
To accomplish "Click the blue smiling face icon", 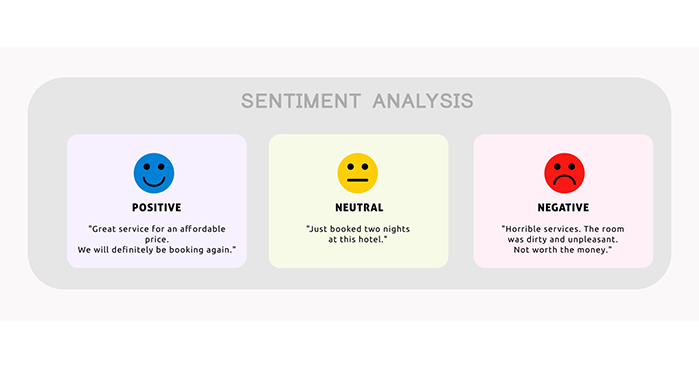I will pyautogui.click(x=154, y=173).
